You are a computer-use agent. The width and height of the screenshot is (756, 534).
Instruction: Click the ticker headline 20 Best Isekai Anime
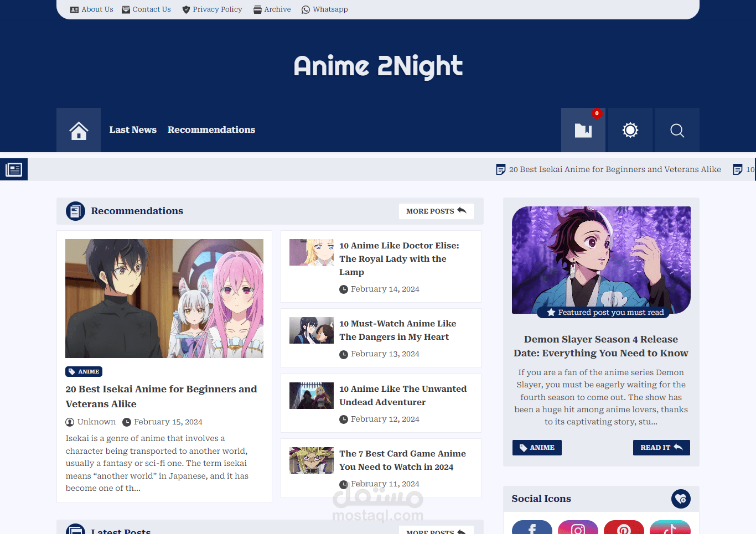[609, 169]
